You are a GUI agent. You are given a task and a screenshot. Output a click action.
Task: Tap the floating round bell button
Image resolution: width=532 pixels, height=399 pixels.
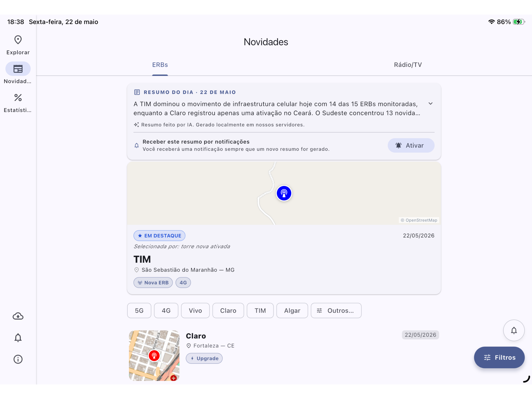(x=514, y=330)
